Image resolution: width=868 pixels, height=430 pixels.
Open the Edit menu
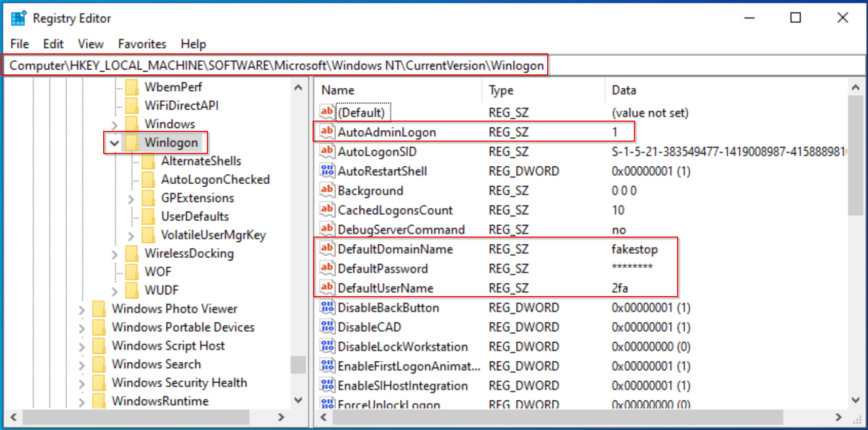(x=53, y=44)
